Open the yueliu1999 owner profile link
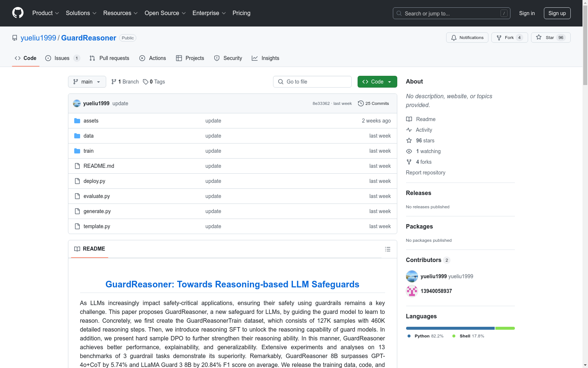Viewport: 588px width, 368px height. coord(38,38)
